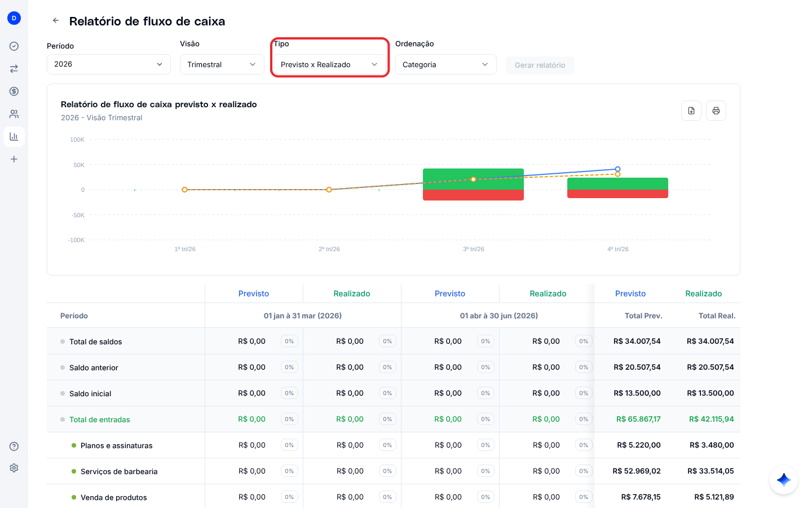Open the bar chart reports sidebar icon

click(14, 137)
